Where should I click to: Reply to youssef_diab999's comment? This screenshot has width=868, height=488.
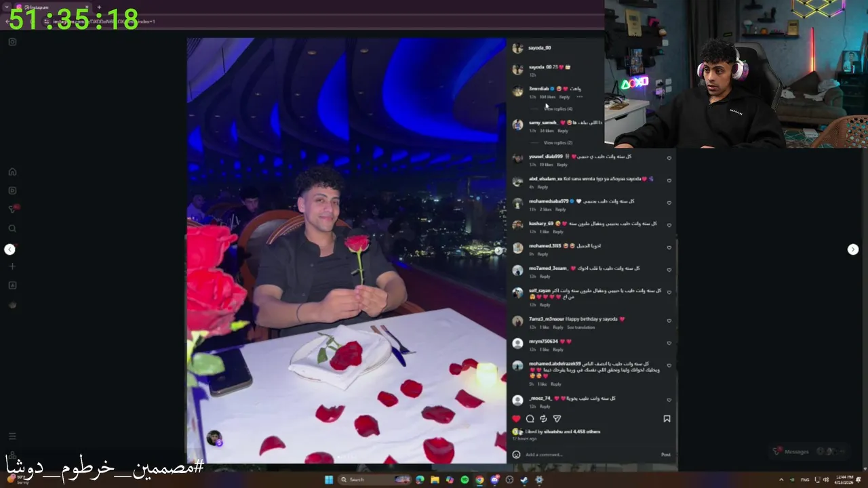[562, 165]
